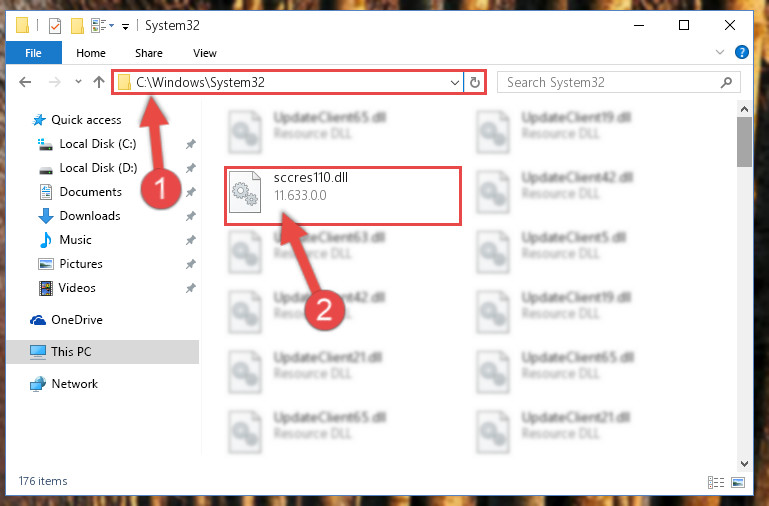Viewport: 769px width, 506px height.
Task: Switch to large icons view layout
Action: click(x=738, y=482)
